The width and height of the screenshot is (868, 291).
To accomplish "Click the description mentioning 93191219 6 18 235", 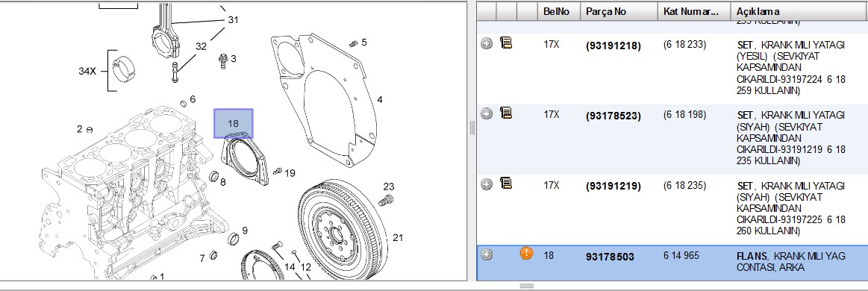I will [792, 138].
